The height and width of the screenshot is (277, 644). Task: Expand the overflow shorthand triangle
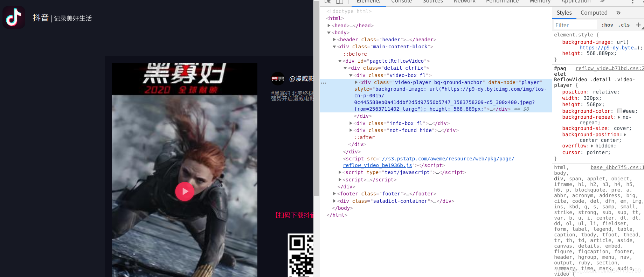pyautogui.click(x=592, y=146)
